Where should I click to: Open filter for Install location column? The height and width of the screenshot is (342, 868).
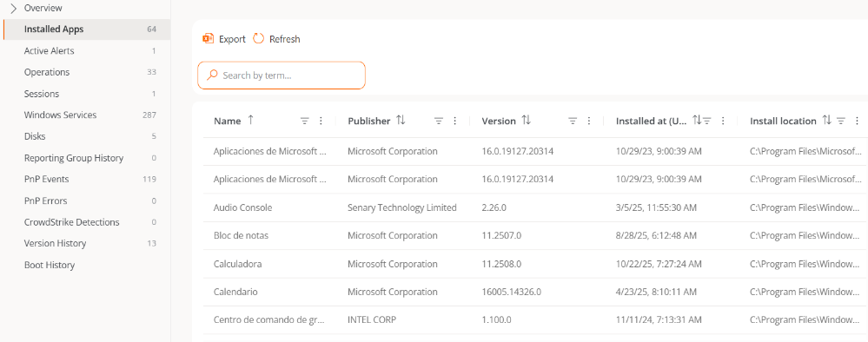pos(841,121)
